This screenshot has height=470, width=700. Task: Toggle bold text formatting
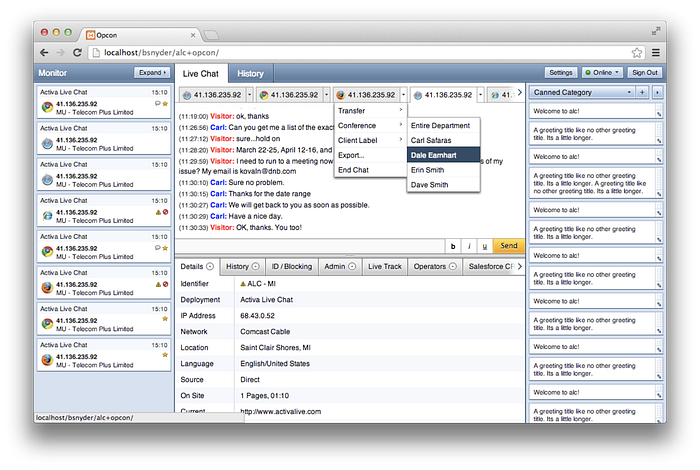(453, 246)
